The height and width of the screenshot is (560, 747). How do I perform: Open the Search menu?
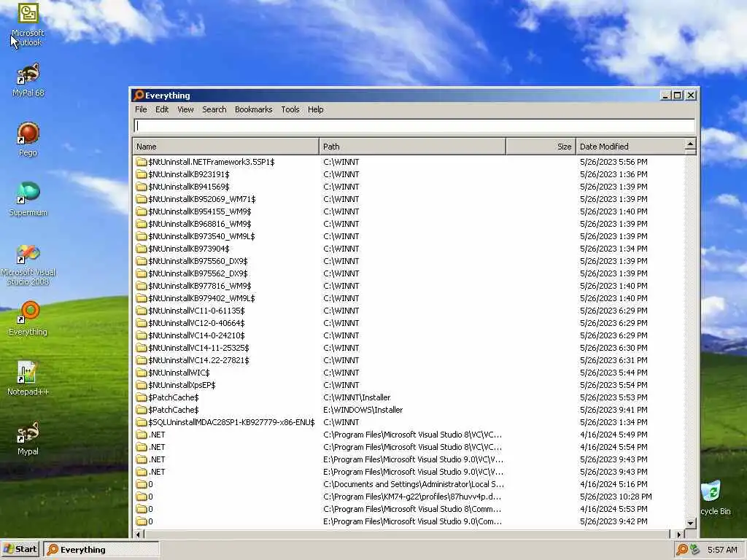pyautogui.click(x=214, y=109)
